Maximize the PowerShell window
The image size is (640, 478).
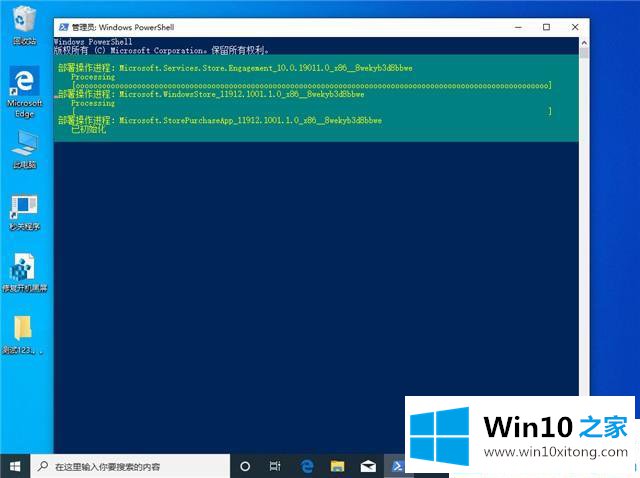(547, 27)
